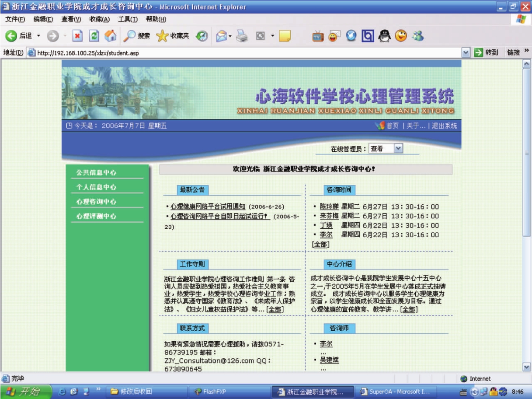Screen dimensions: 532x399
Task: Click the counselor name link, first Thursday 6月22日 row
Action: (x=326, y=226)
